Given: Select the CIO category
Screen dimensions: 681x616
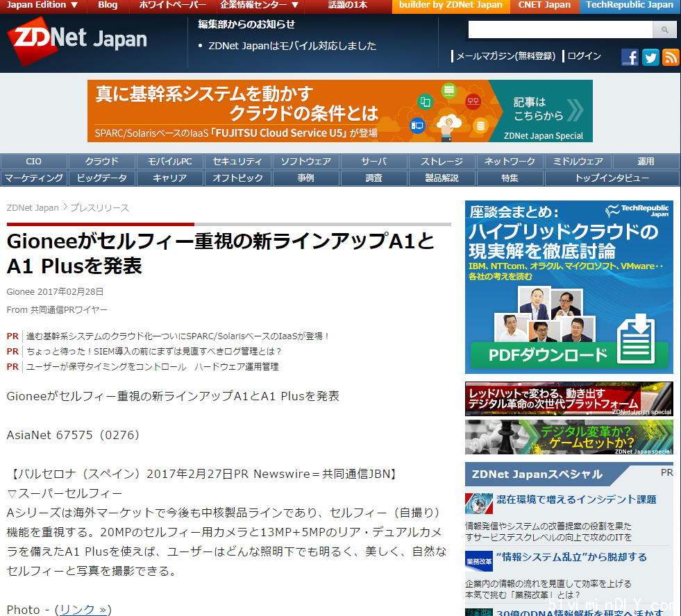Looking at the screenshot, I should point(34,162).
